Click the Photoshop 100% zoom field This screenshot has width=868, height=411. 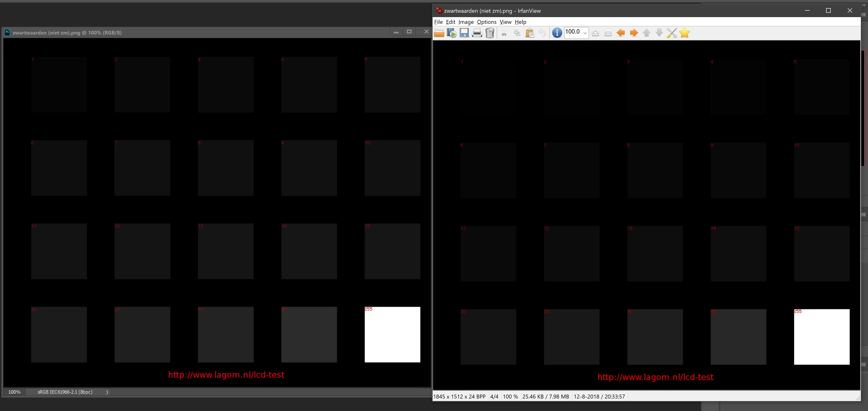pos(15,392)
